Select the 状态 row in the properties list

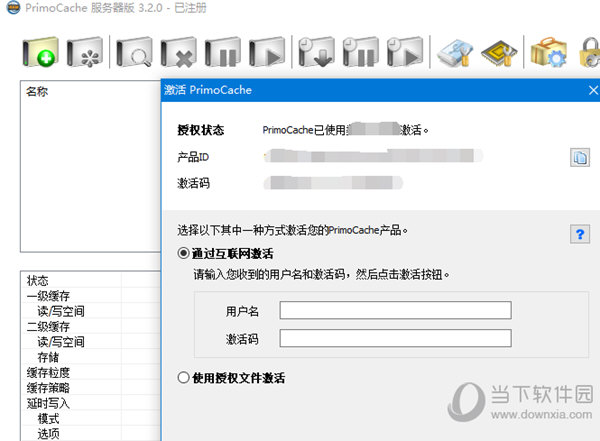click(x=91, y=280)
